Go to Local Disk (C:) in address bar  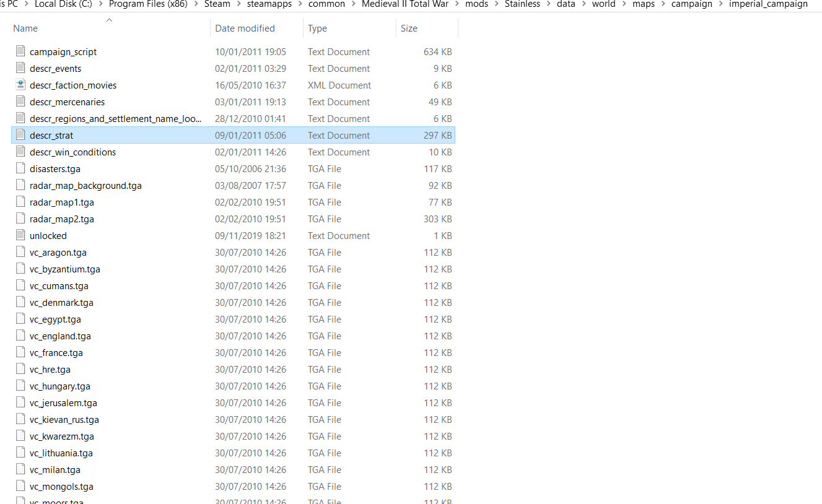tap(64, 4)
